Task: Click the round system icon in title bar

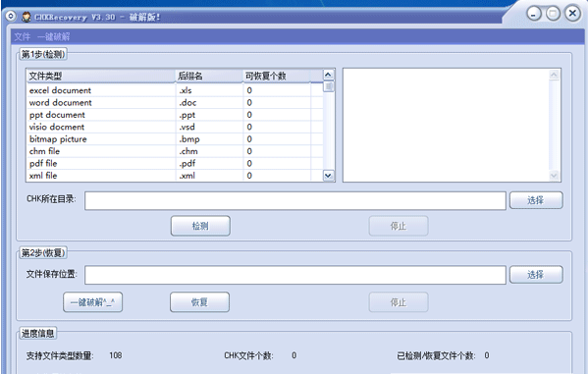Action: pos(11,16)
